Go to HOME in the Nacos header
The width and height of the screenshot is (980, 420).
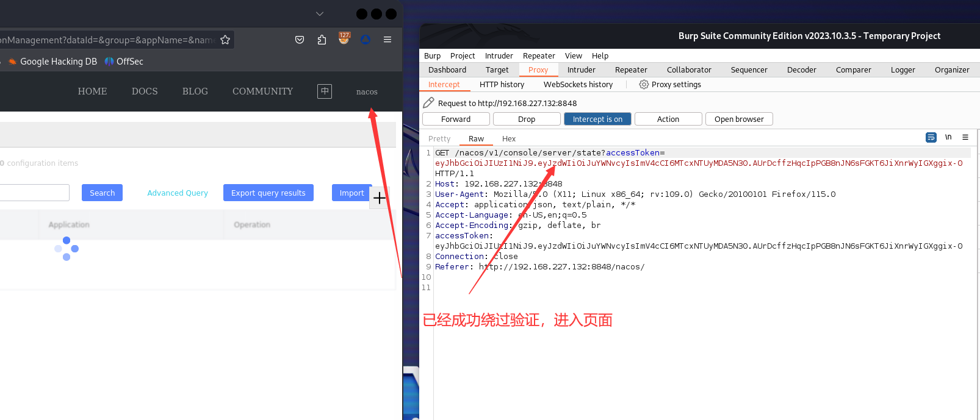[x=92, y=91]
